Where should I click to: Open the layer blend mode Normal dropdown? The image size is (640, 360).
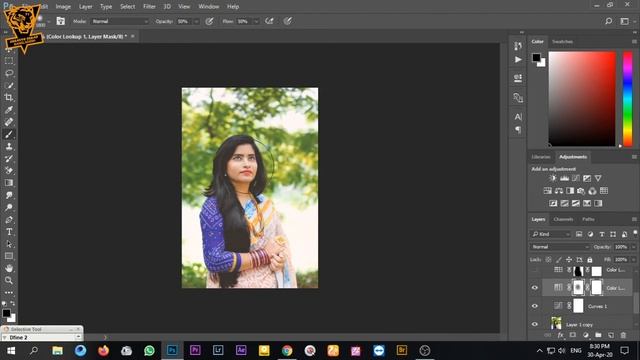[560, 247]
